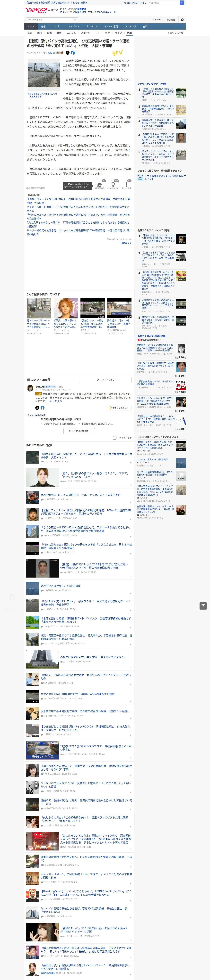Open the エキスパート tab
The image size is (210, 980).
pyautogui.click(x=72, y=27)
